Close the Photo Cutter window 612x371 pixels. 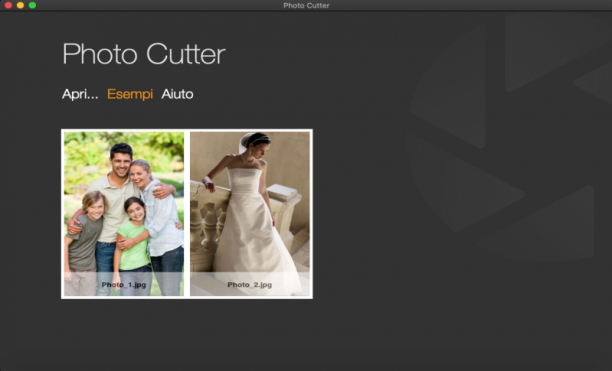pyautogui.click(x=8, y=5)
